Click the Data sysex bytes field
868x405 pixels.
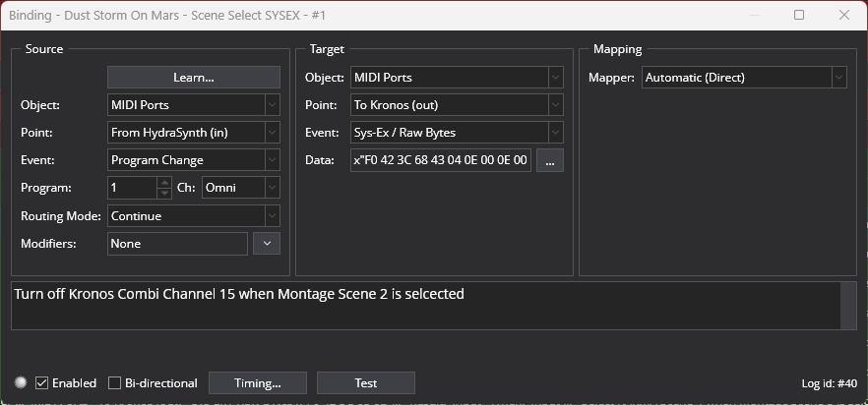click(x=441, y=160)
